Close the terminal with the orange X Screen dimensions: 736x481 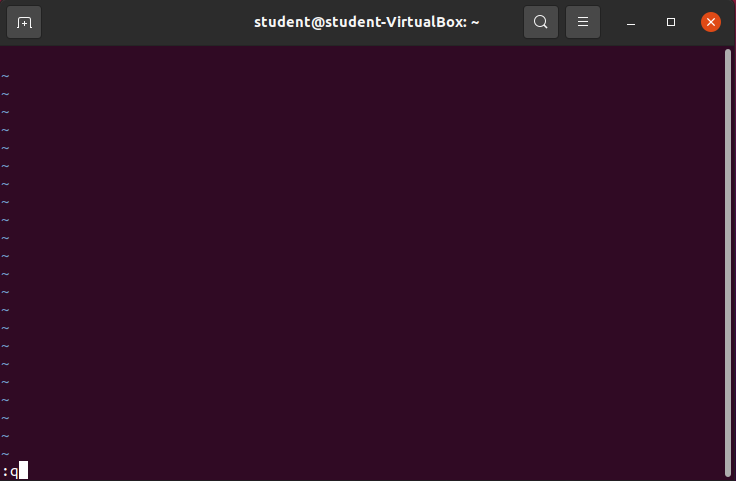(x=711, y=22)
